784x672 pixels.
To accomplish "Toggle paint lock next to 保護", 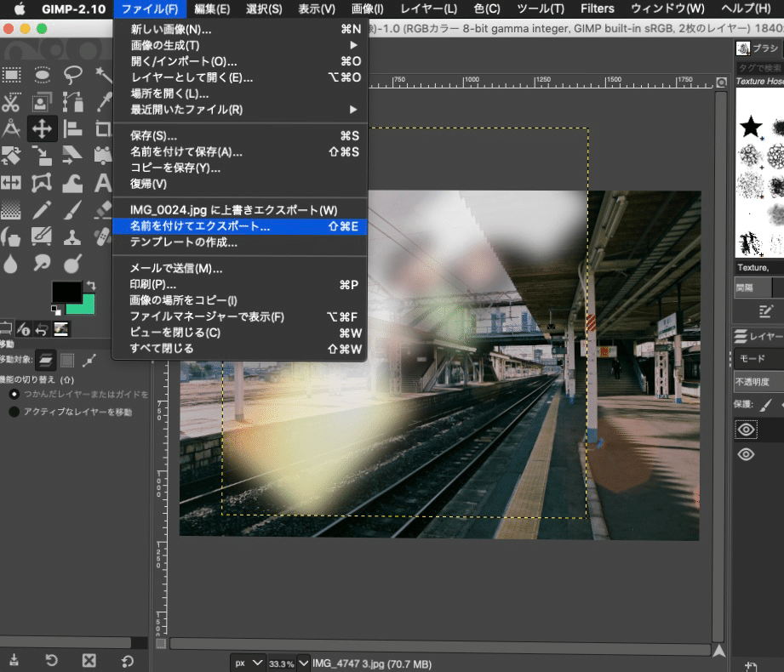I will (765, 405).
